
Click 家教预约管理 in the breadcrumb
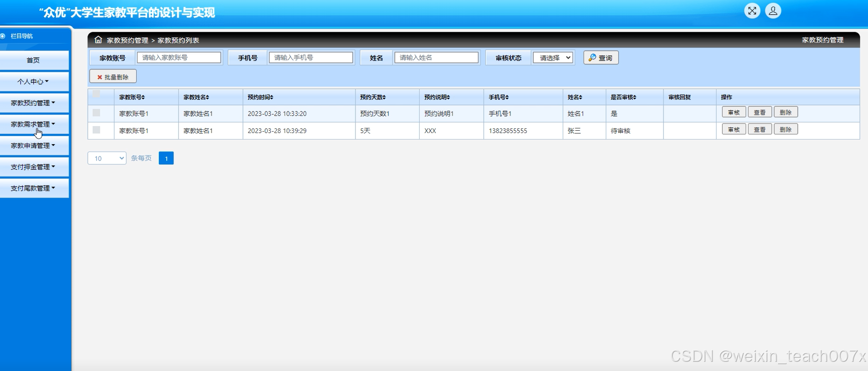127,40
